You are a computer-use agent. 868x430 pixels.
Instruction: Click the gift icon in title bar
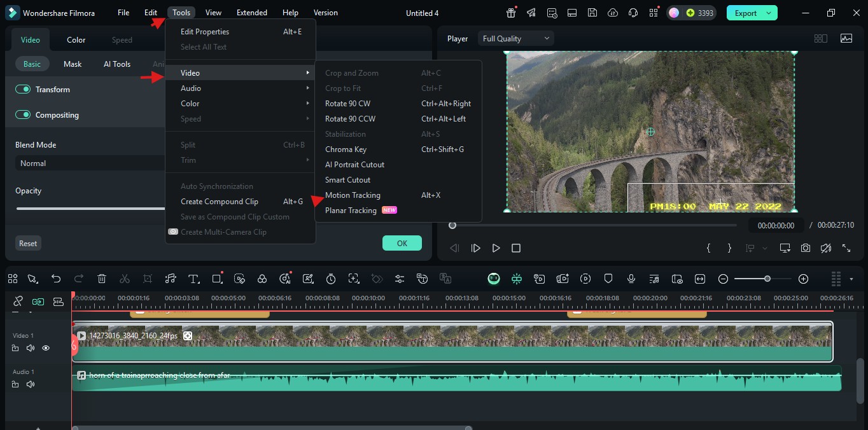click(511, 13)
